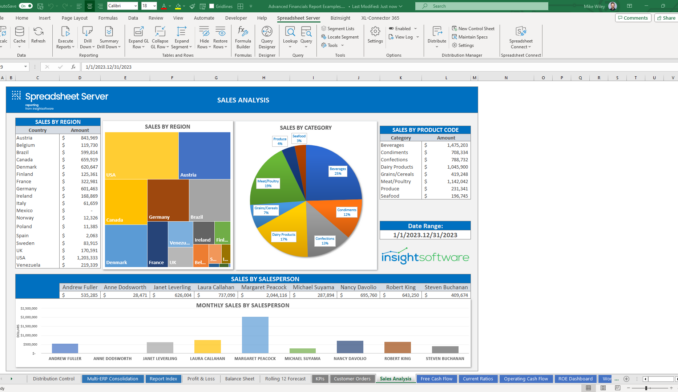Click the Margaret Peacock bar in the chart
The image size is (678, 392).
(255, 335)
